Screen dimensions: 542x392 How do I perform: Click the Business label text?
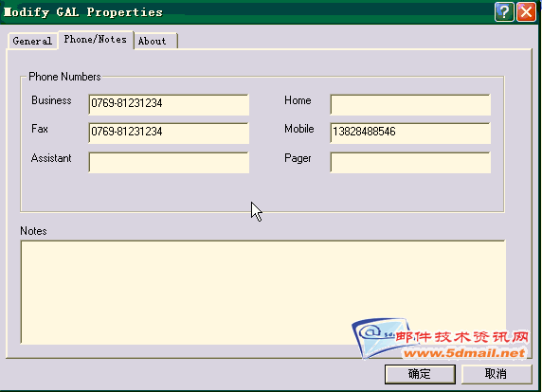point(51,100)
